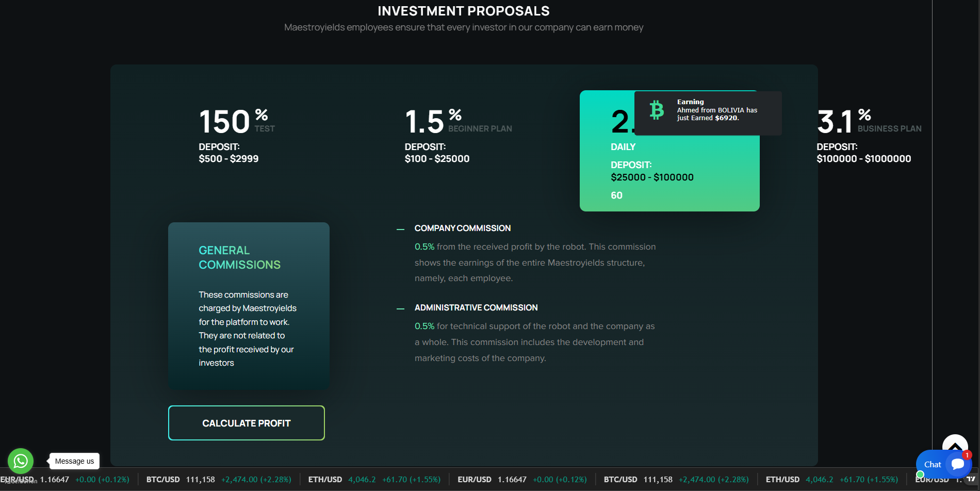Open the chat speech bubble icon
The image size is (980, 491).
tap(958, 464)
